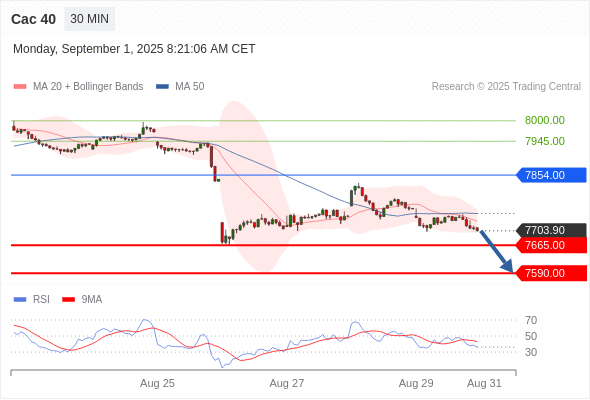Click the Aug 27 time axis label
Viewport: 590px width, 400px height.
[x=287, y=383]
